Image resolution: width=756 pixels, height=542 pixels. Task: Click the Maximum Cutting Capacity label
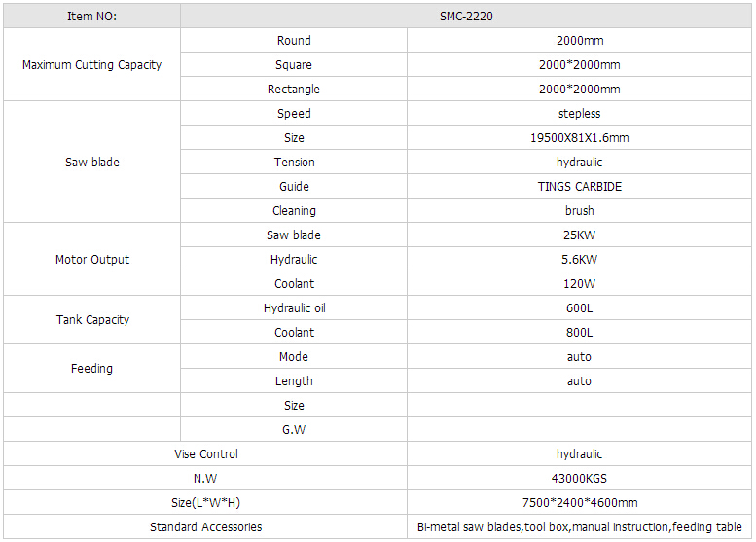[x=91, y=65]
